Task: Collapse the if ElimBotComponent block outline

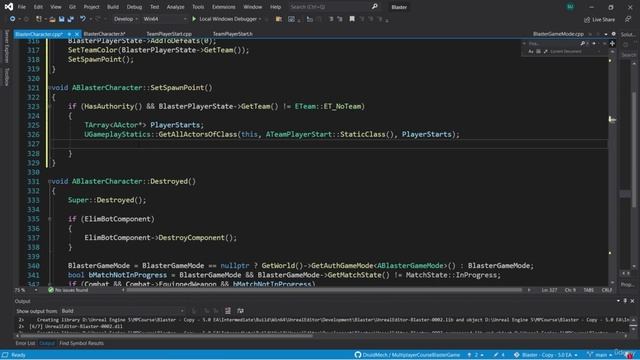Action: tap(49, 219)
